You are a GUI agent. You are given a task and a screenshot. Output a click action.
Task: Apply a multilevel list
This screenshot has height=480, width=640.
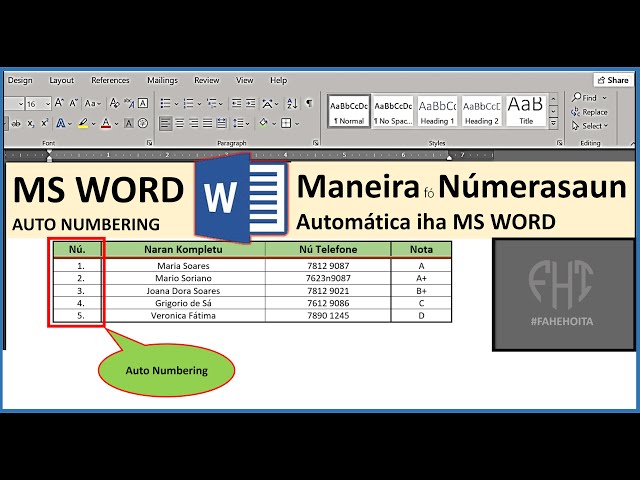212,104
